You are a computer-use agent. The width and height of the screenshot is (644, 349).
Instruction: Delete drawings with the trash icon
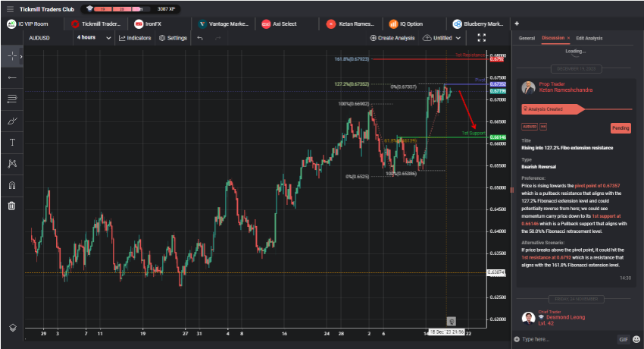click(x=11, y=206)
